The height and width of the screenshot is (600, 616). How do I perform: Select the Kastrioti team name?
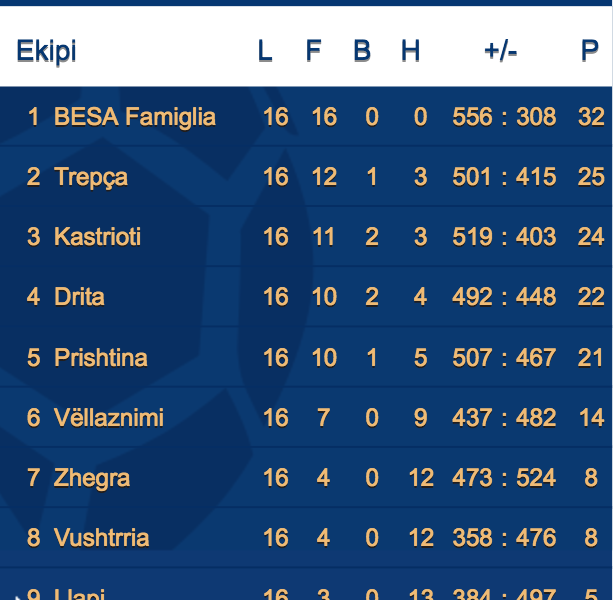pos(97,237)
